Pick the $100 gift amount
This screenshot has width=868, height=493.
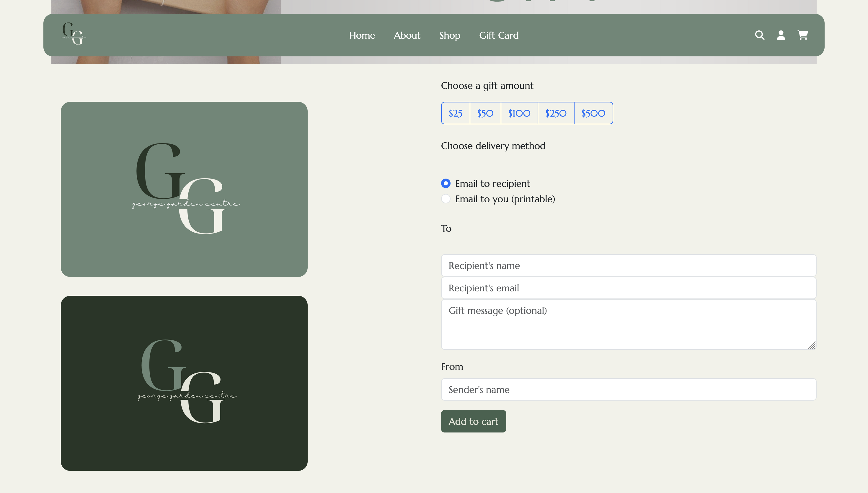[x=519, y=113]
